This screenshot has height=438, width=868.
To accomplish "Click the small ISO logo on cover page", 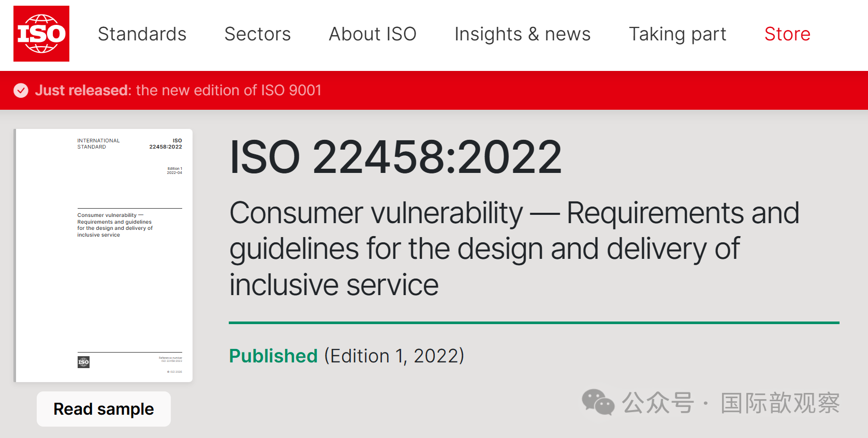I will tap(83, 362).
